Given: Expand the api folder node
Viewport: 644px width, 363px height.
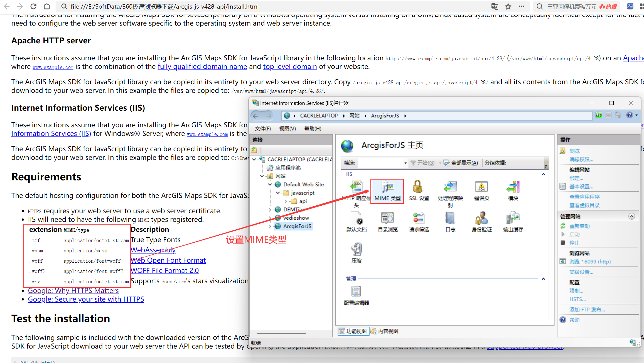Looking at the screenshot, I should tap(286, 201).
